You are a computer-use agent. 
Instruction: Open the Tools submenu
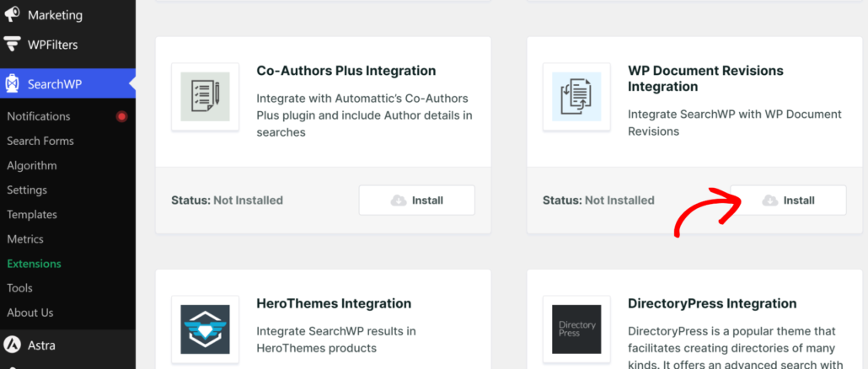pyautogui.click(x=19, y=287)
